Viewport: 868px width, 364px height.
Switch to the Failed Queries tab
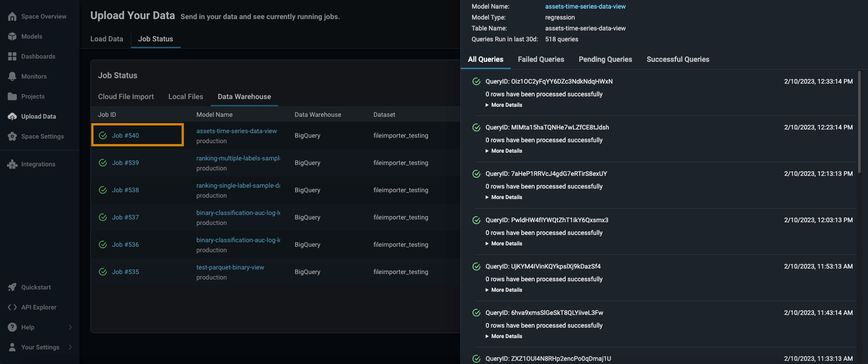(541, 59)
